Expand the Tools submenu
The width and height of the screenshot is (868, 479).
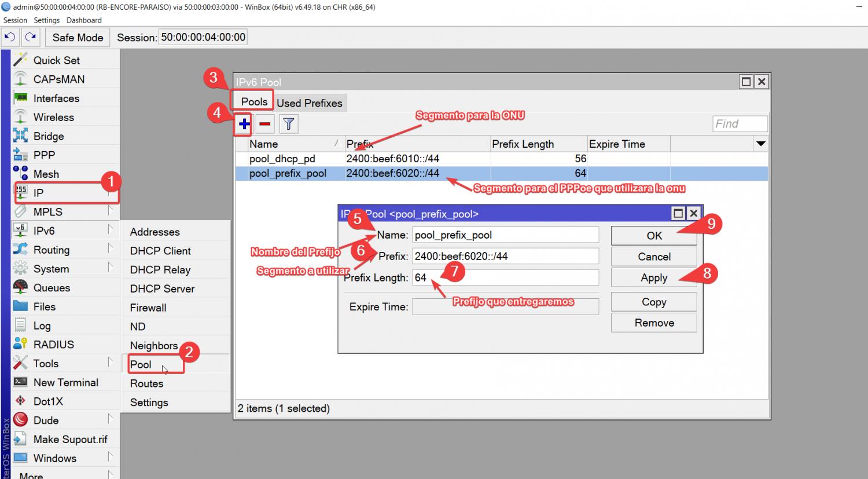tap(46, 364)
